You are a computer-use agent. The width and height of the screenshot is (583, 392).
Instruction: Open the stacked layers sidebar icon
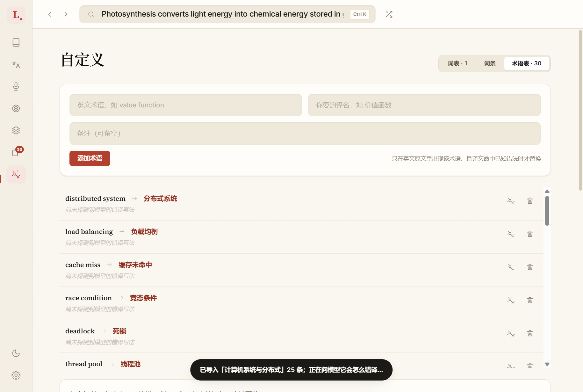click(16, 130)
